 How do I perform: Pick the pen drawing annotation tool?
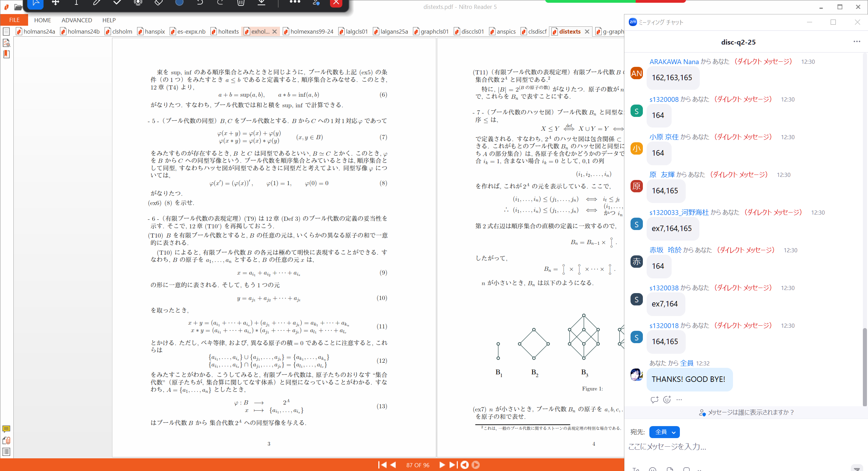[97, 3]
